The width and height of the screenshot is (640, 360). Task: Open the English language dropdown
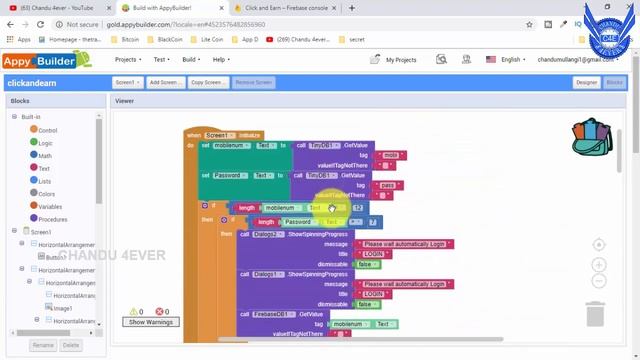pyautogui.click(x=513, y=60)
